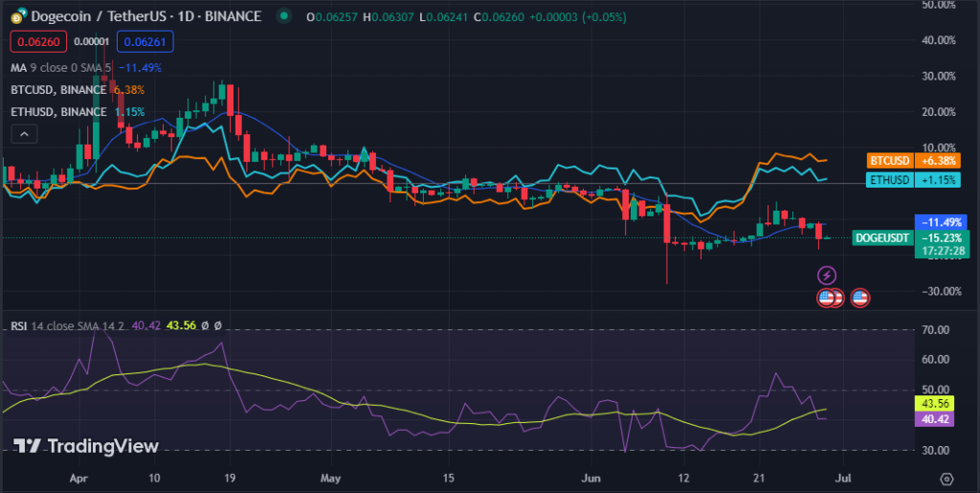Click the 19 label on time axis
The image size is (980, 493).
click(230, 479)
